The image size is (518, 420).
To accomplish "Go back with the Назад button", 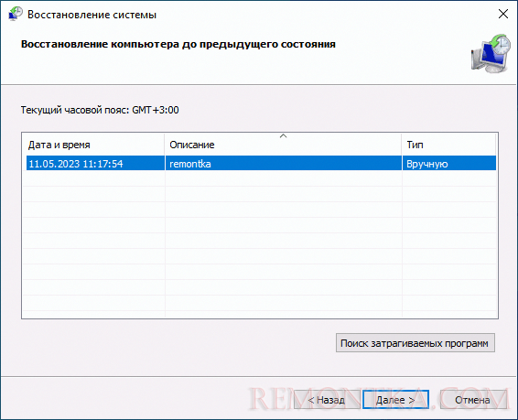I will coord(327,400).
